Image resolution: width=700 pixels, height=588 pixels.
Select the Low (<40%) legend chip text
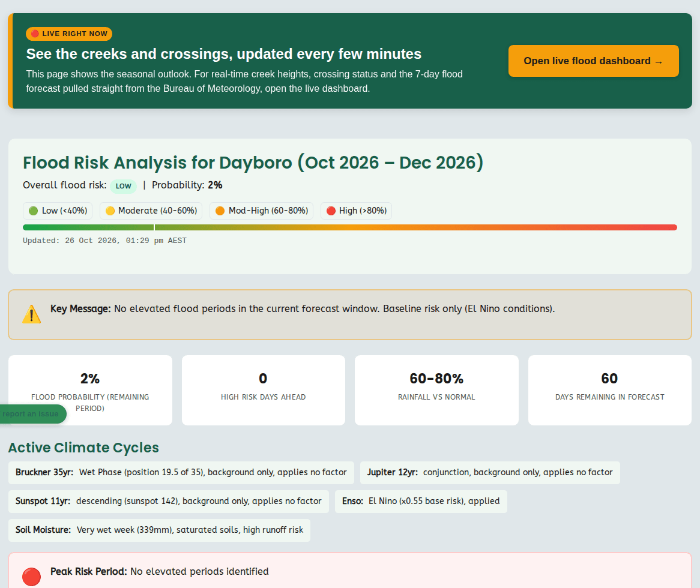pos(65,211)
